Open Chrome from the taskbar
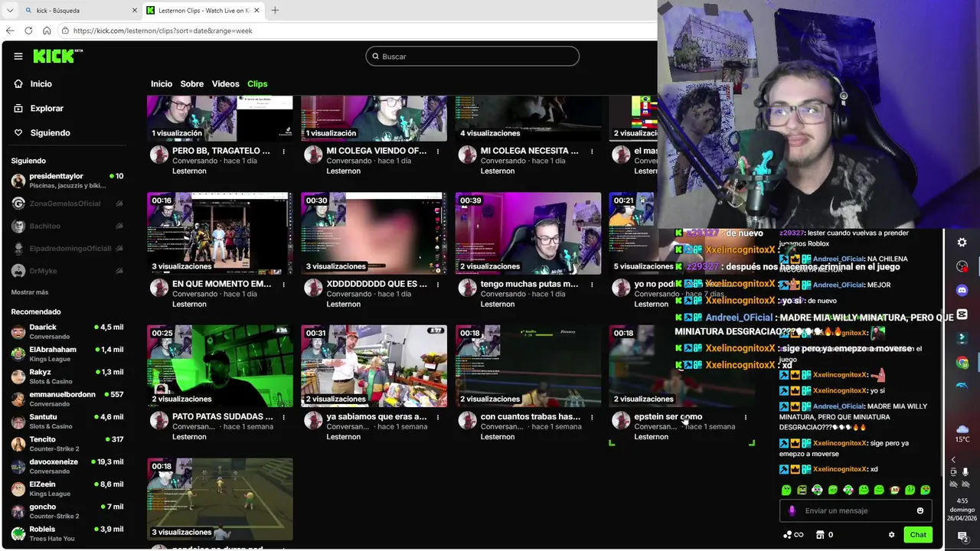980x551 pixels. 962,363
